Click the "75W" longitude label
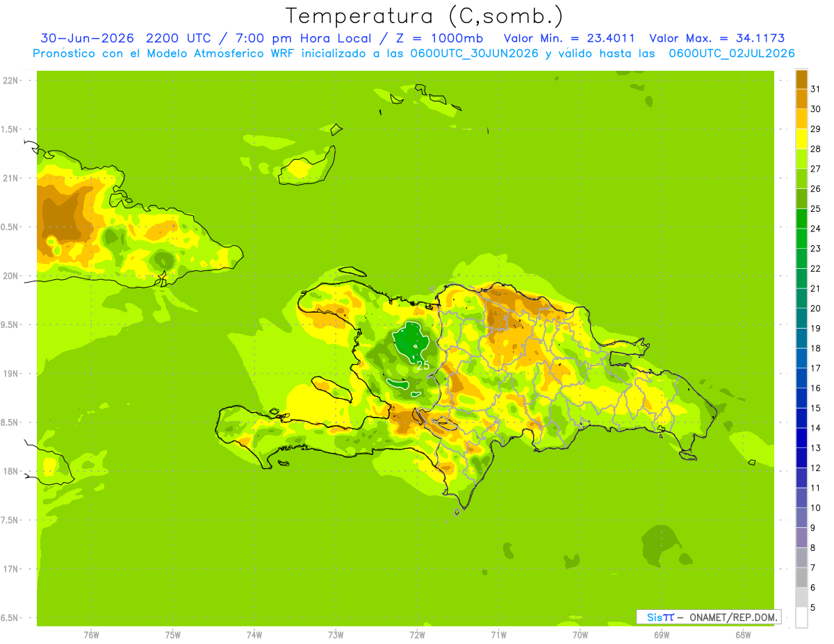Screen dimensions: 834x644 tap(173, 635)
